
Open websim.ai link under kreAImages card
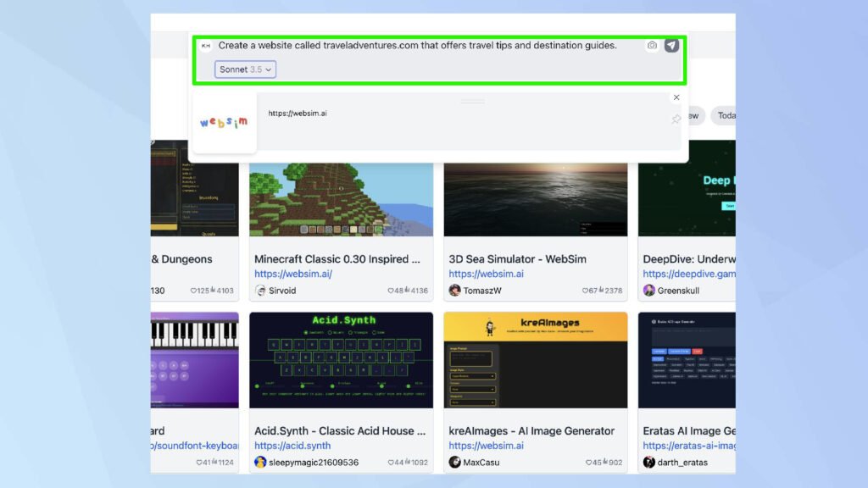click(486, 446)
